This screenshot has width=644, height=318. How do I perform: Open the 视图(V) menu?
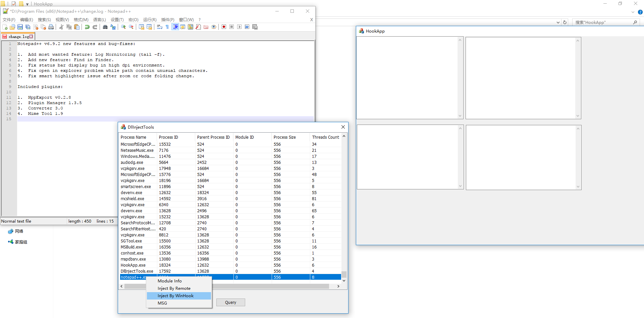[x=62, y=20]
